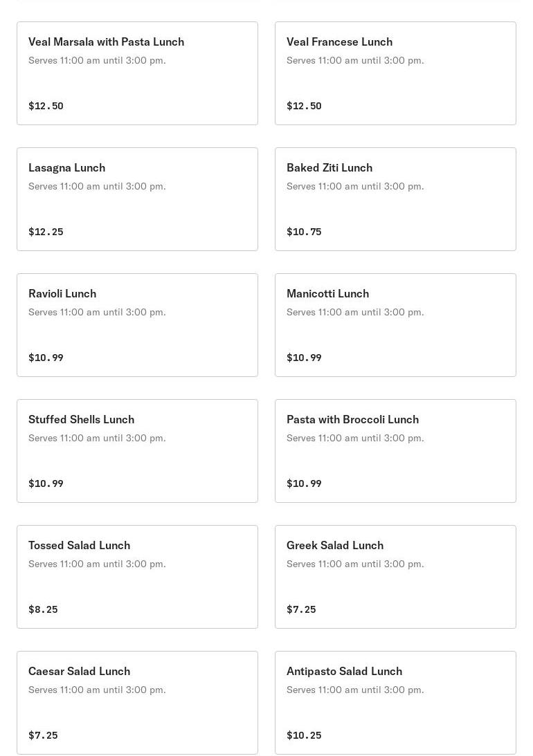Open the Veal Marsala with Pasta Lunch item
This screenshot has width=533, height=756.
pyautogui.click(x=138, y=73)
